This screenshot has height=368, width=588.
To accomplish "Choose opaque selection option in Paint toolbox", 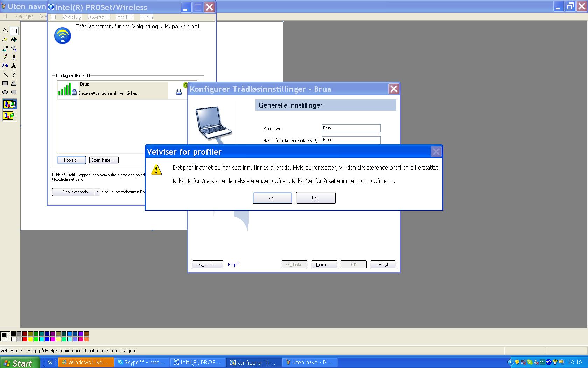I will point(9,104).
